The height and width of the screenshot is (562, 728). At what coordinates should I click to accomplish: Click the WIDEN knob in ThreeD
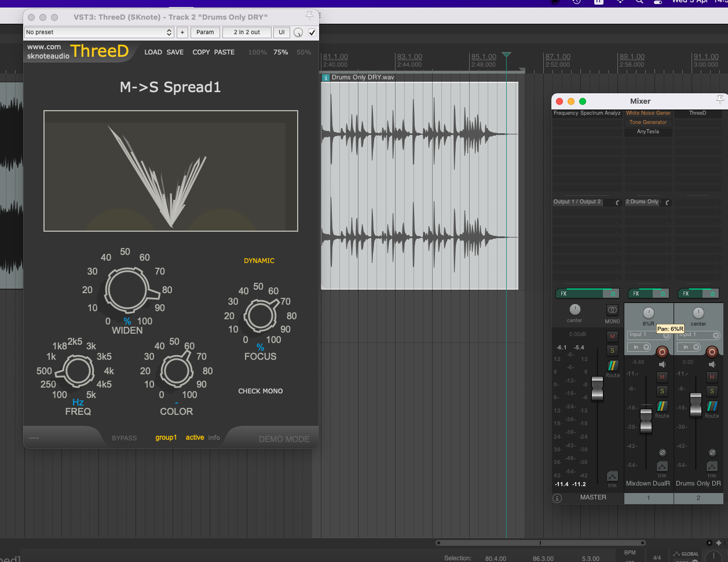(127, 291)
